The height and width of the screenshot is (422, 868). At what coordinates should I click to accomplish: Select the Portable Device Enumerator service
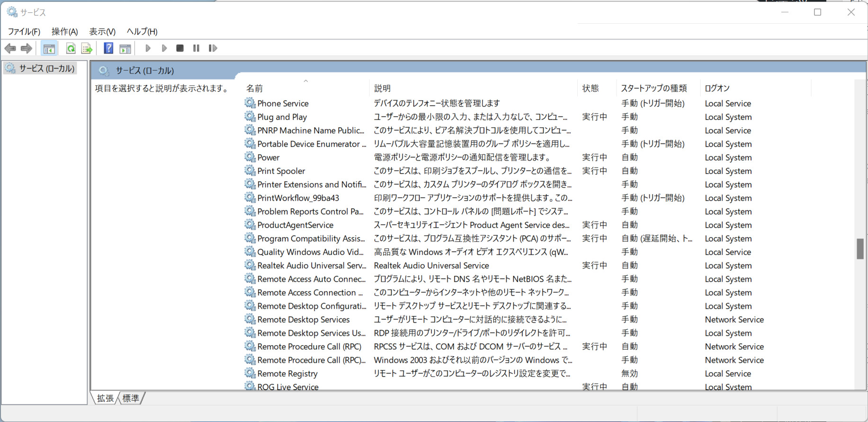(x=312, y=144)
